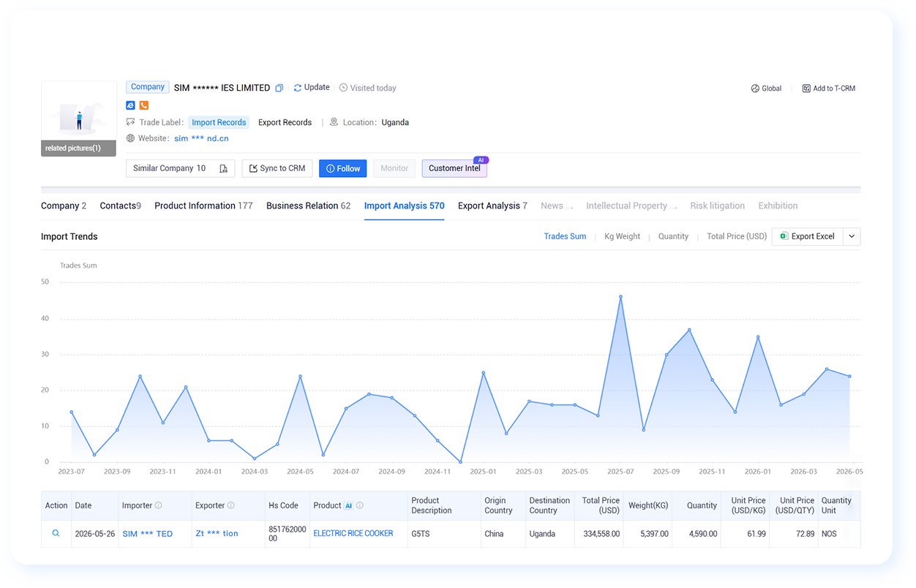Click the blue browser icon under company name

click(x=130, y=105)
